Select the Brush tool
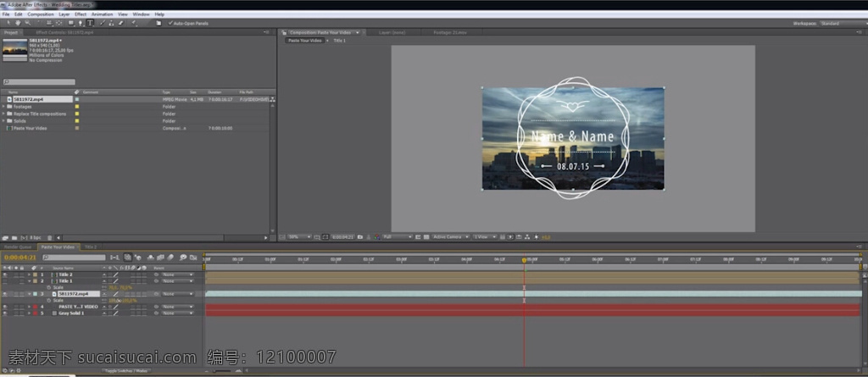868x377 pixels. 103,23
